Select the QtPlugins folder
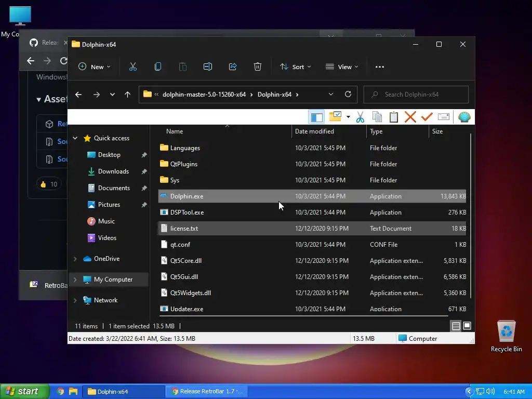Image resolution: width=532 pixels, height=399 pixels. click(x=312, y=164)
